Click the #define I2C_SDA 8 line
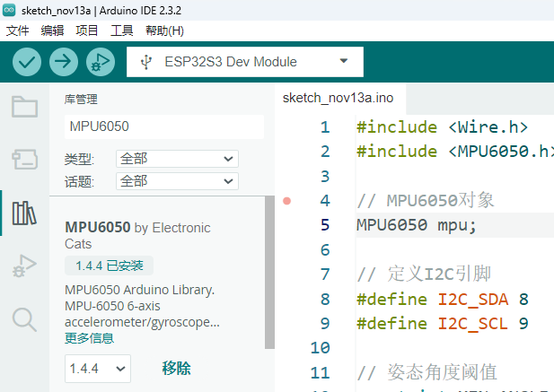554x392 pixels. [443, 300]
